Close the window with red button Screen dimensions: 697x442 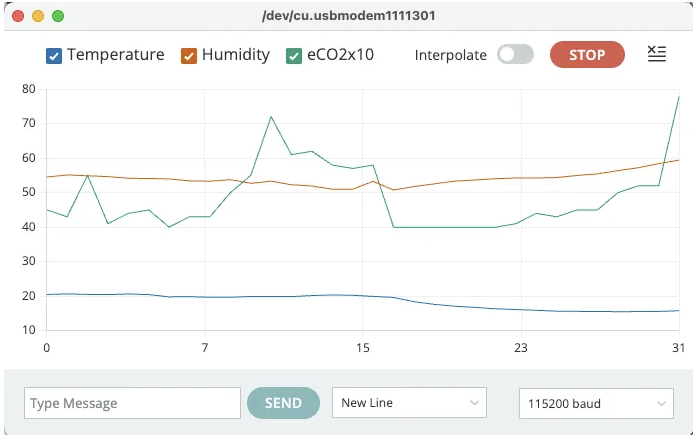coord(18,16)
